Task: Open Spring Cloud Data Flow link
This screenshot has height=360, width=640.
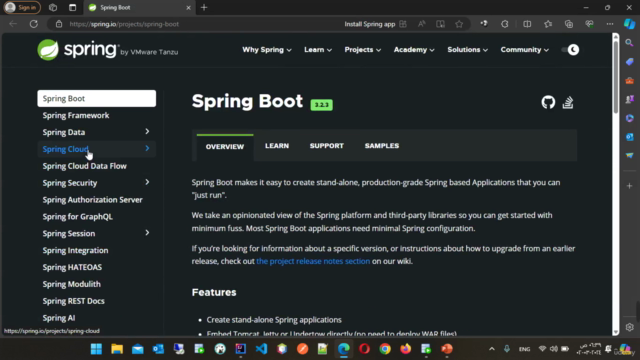Action: [x=84, y=166]
